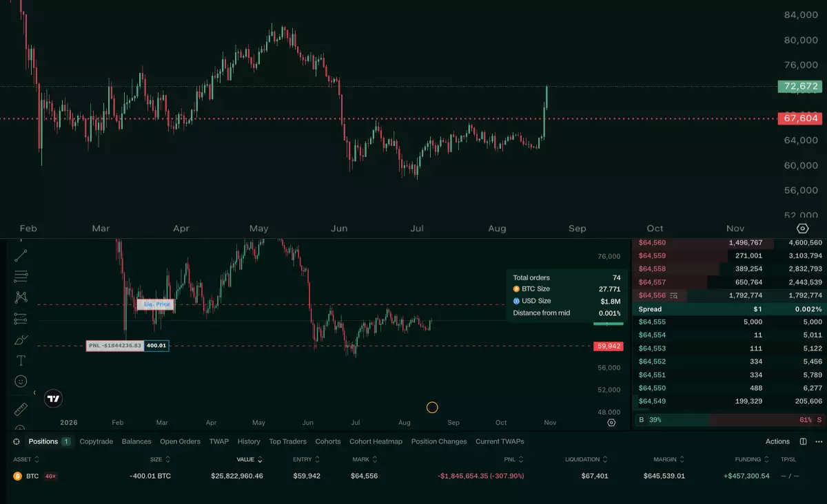Collapse the drawing toolbar with the chevron
Screen dimensions: 827x504
(x=34, y=392)
